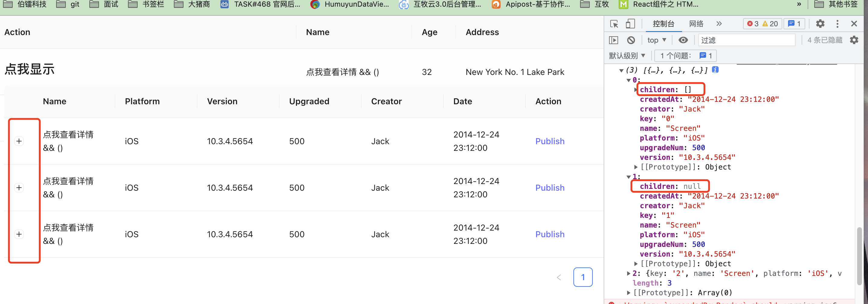868x304 pixels.
Task: Expand the first table row with plus button
Action: 19,141
